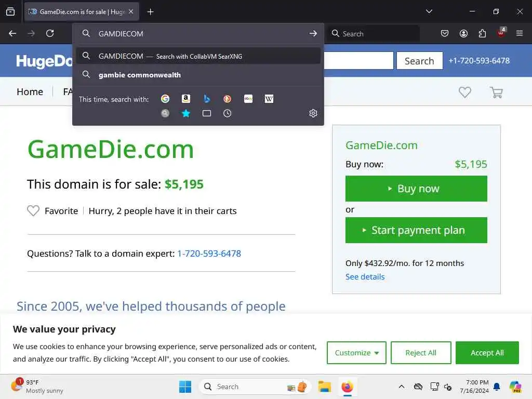Click the header phone number +1-720-593-6478

pos(478,61)
